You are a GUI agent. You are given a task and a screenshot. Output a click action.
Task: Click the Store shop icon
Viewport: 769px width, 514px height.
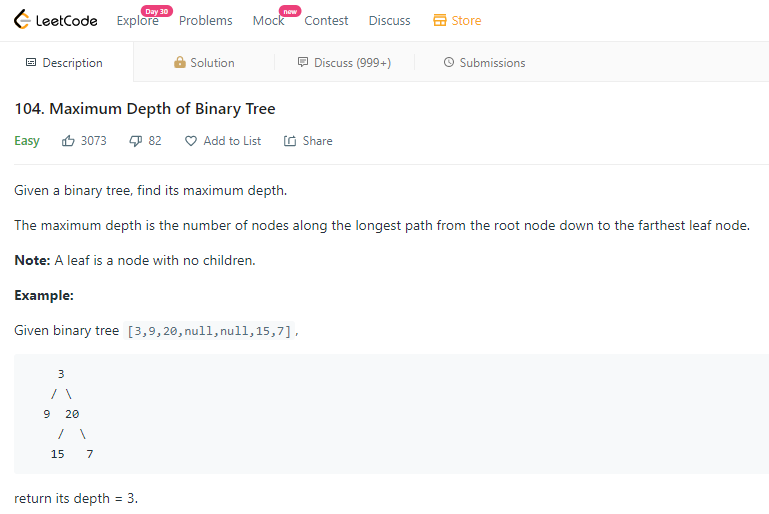tap(440, 20)
